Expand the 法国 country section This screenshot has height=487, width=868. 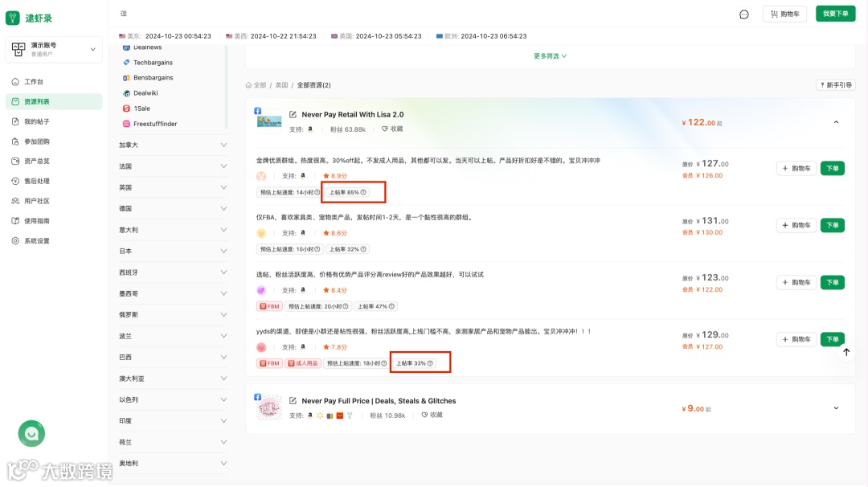pos(173,166)
